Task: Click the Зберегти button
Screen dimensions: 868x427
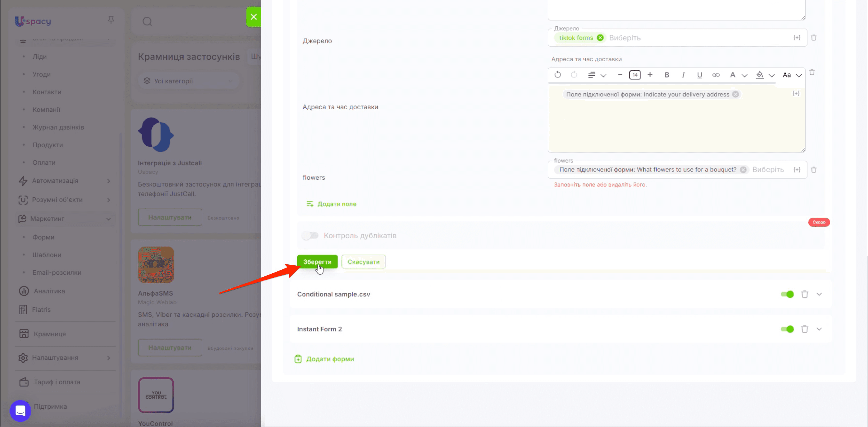Action: [317, 261]
